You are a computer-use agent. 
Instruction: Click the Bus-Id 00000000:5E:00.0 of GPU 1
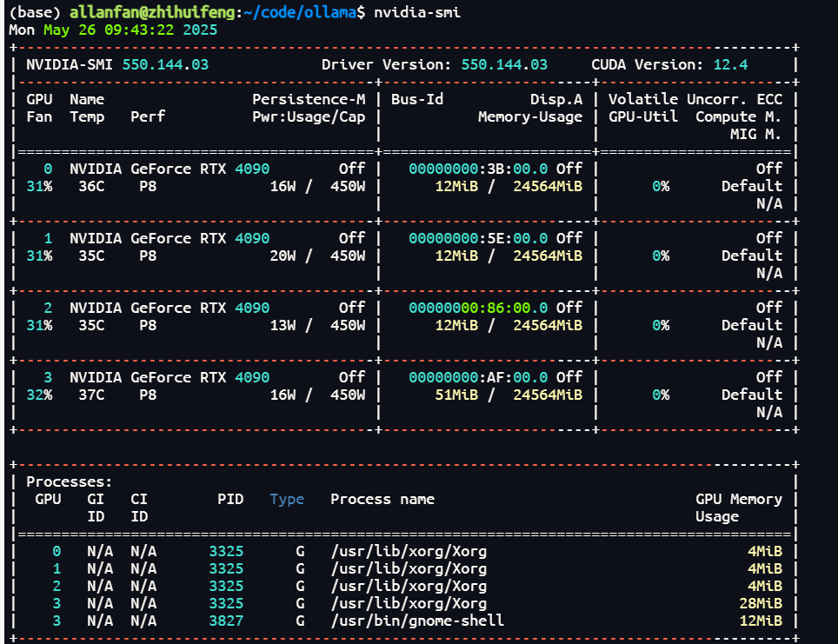click(x=478, y=238)
